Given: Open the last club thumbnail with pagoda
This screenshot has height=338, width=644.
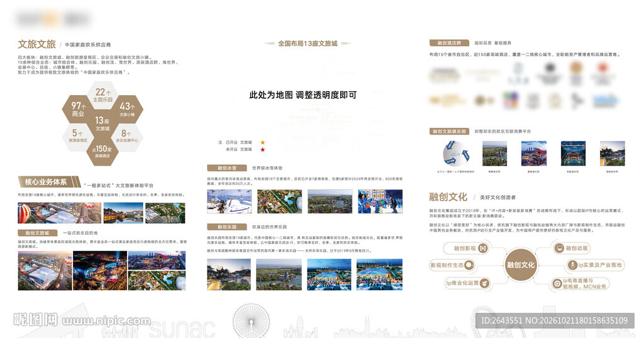Looking at the screenshot, I should click(x=613, y=154).
